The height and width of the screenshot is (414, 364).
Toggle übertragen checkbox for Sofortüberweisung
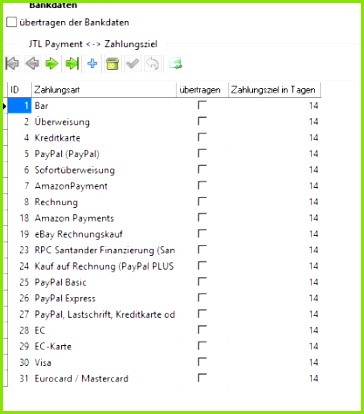pos(202,169)
